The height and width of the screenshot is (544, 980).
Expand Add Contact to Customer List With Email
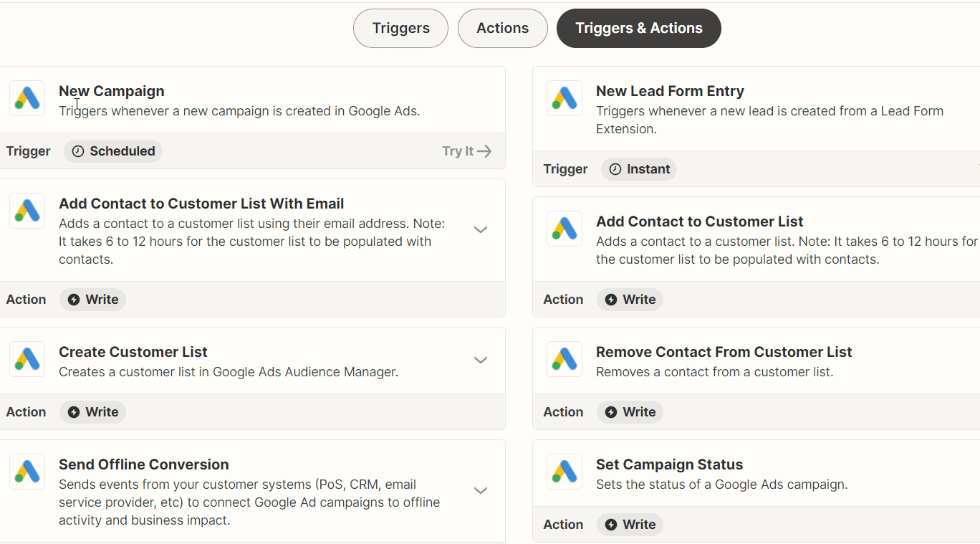click(x=481, y=229)
